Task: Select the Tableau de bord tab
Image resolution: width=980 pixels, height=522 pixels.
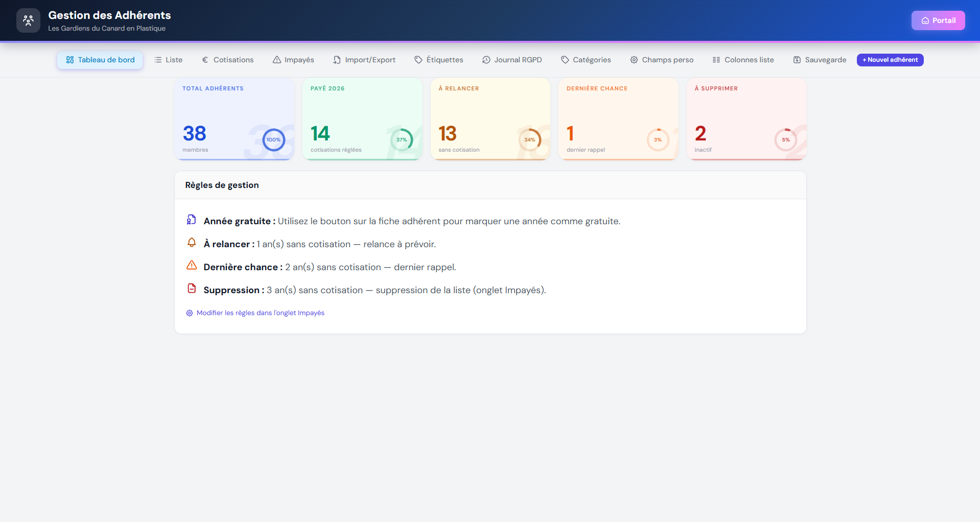Action: click(x=100, y=60)
